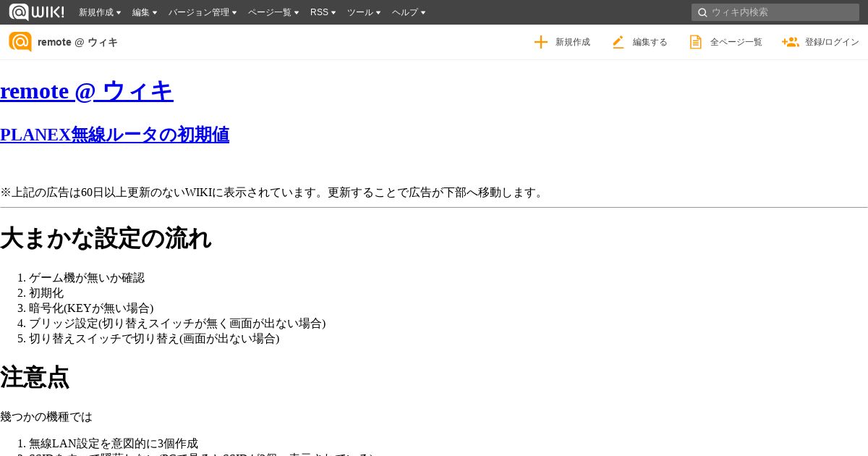Screen dimensions: 868x456
Task: Click the add-user icon for 登録/ログイン
Action: click(790, 42)
